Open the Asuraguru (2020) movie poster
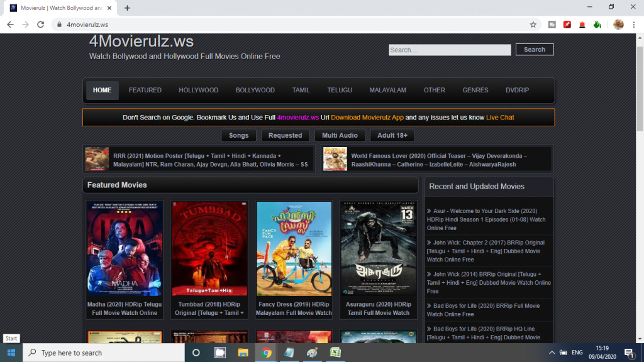 point(378,249)
